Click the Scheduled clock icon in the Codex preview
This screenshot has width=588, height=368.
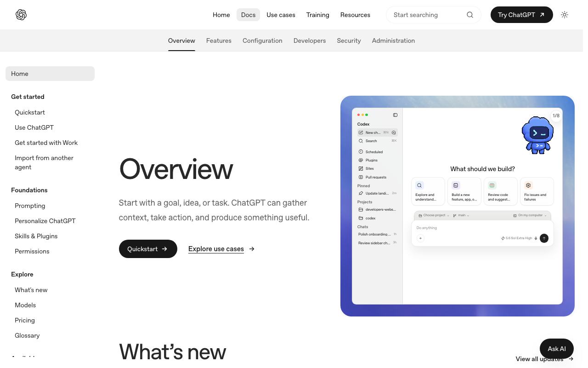[361, 152]
